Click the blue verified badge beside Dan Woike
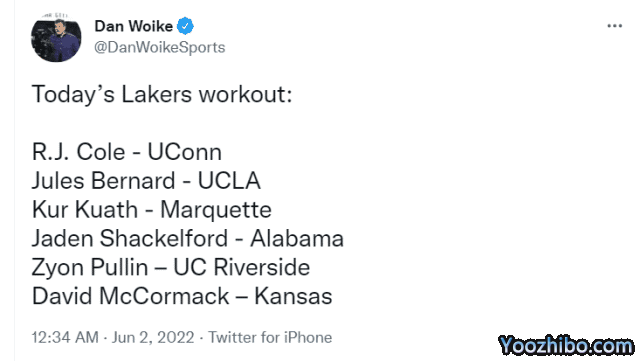Screen dimensions: 641x361 pos(185,26)
